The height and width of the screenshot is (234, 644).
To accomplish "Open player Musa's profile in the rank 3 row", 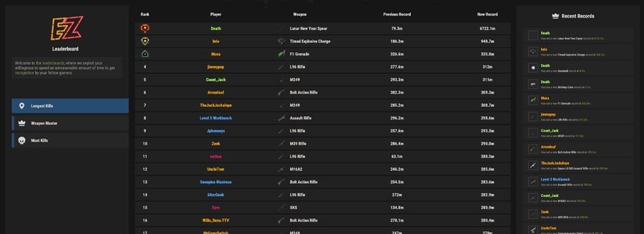I will pos(216,54).
